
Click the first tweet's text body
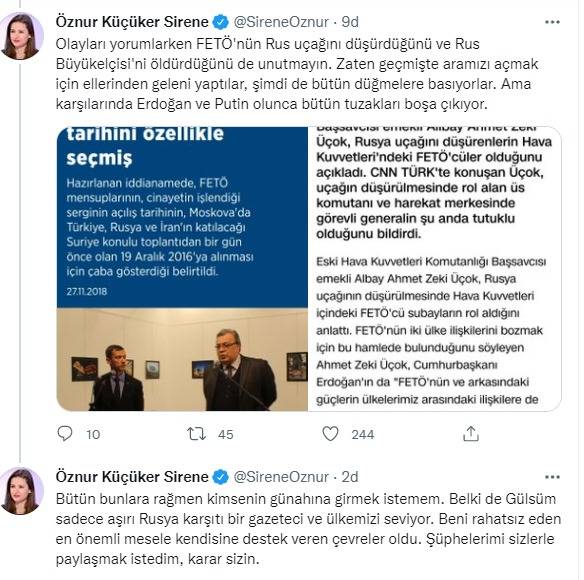click(297, 74)
